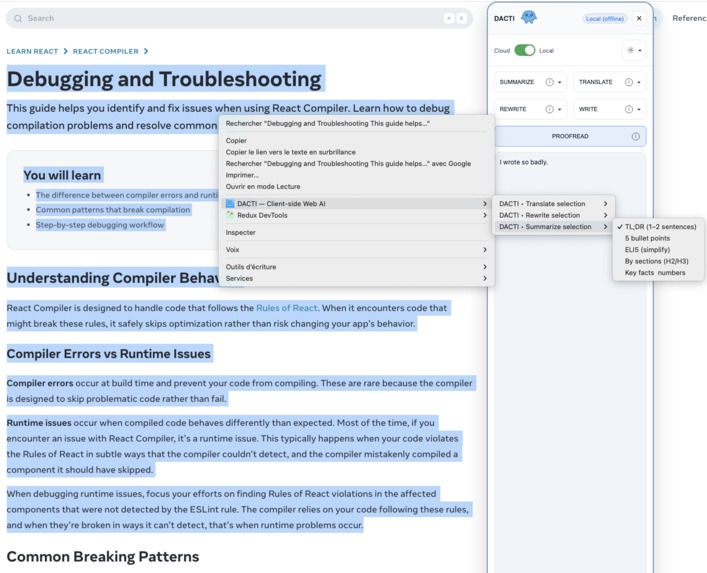707x573 pixels.
Task: Select 5 bullet points option
Action: [x=658, y=238]
